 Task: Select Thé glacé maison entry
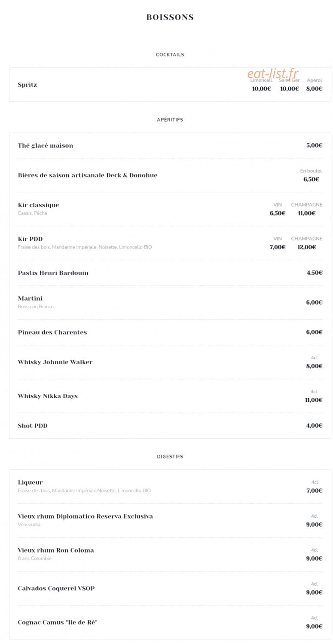tap(46, 146)
